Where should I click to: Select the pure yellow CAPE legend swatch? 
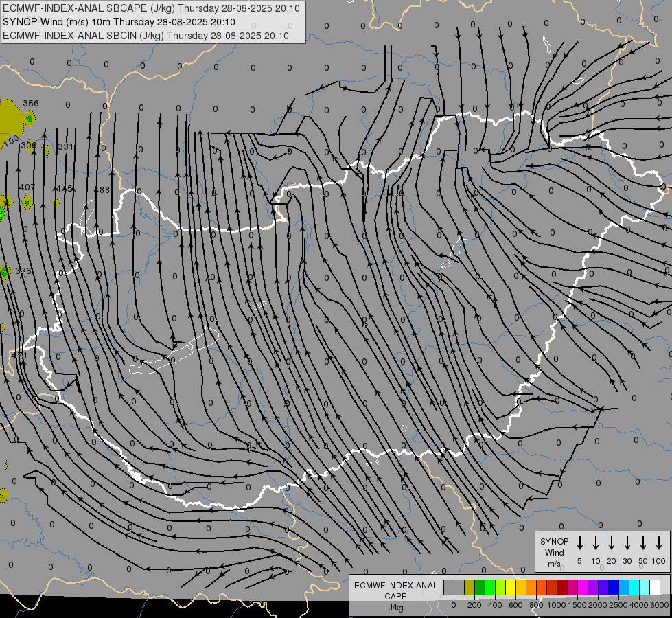coord(511,587)
